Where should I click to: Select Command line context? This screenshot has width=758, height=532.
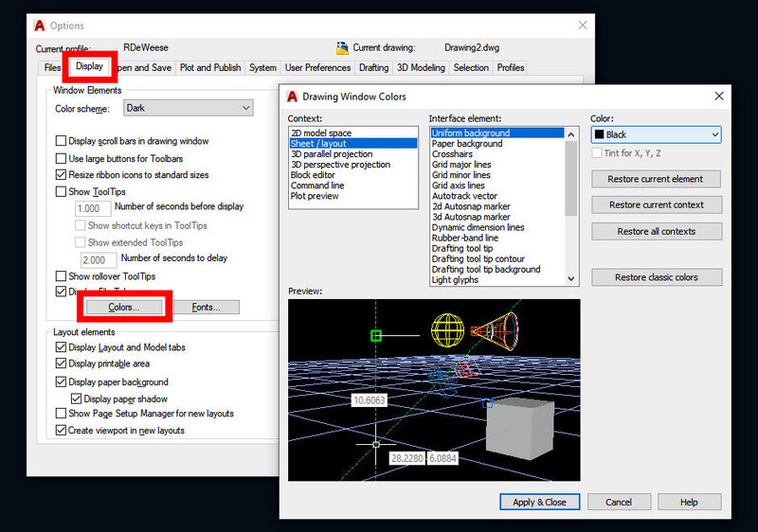pos(352,186)
